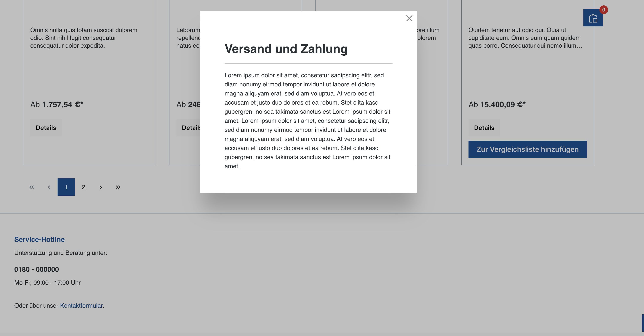Click the Service-Hotline heading
The image size is (644, 336).
click(x=40, y=239)
